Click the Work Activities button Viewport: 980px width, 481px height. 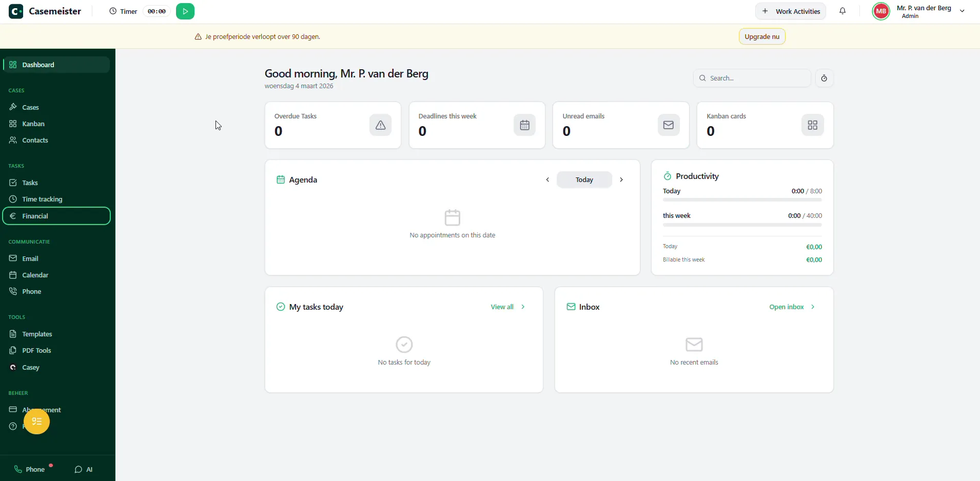791,11
